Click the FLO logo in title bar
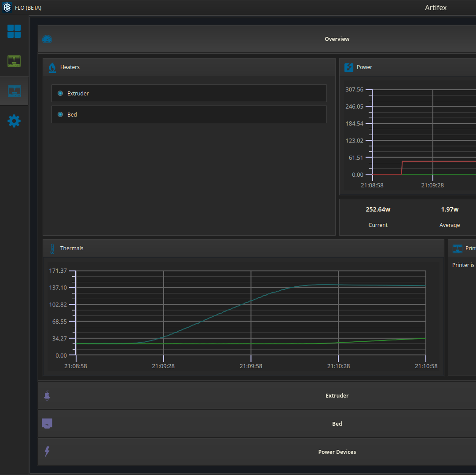Screen dimensions: 476x475 click(x=7, y=7)
